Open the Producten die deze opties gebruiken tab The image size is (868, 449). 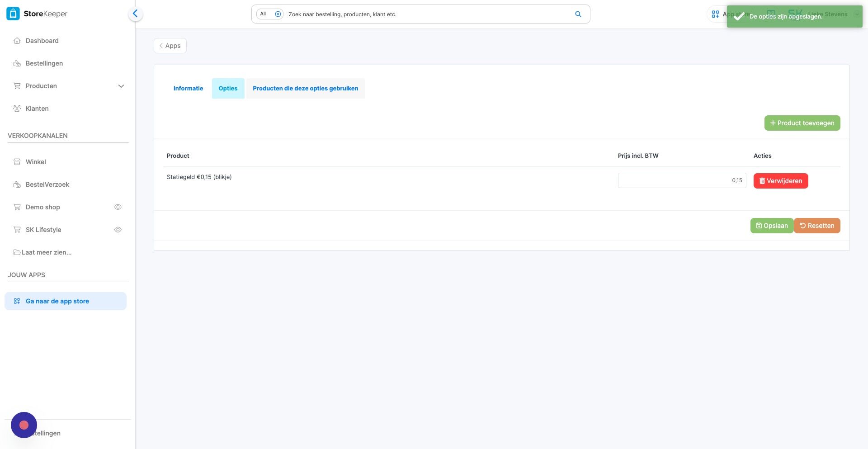click(x=306, y=89)
